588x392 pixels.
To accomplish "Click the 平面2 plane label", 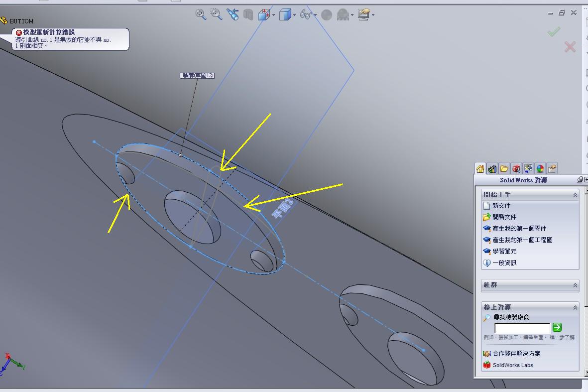I will 282,209.
